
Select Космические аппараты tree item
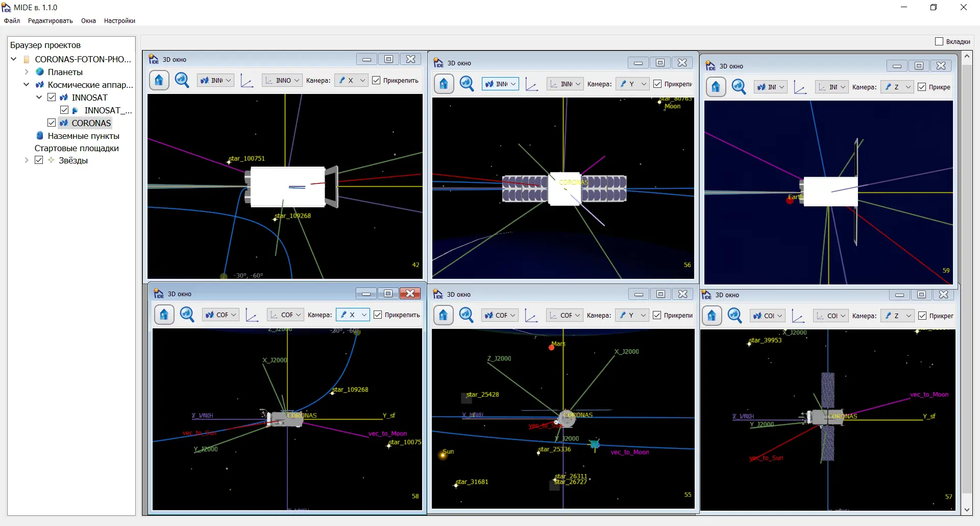point(90,85)
